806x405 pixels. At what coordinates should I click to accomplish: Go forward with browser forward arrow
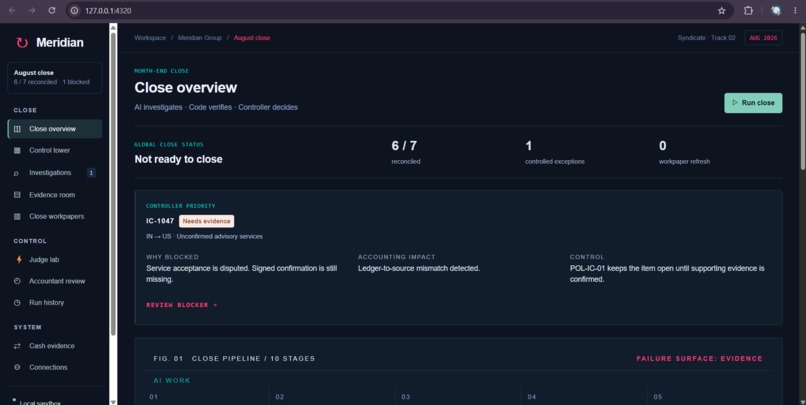(32, 10)
